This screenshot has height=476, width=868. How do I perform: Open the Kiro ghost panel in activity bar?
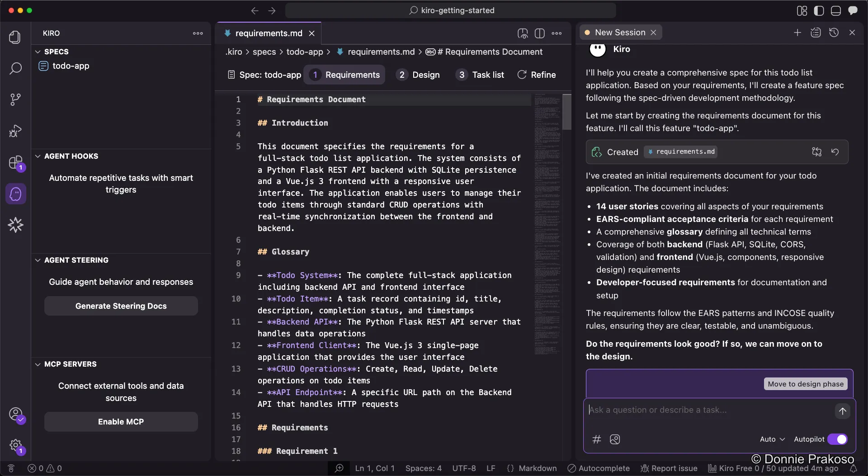click(15, 194)
